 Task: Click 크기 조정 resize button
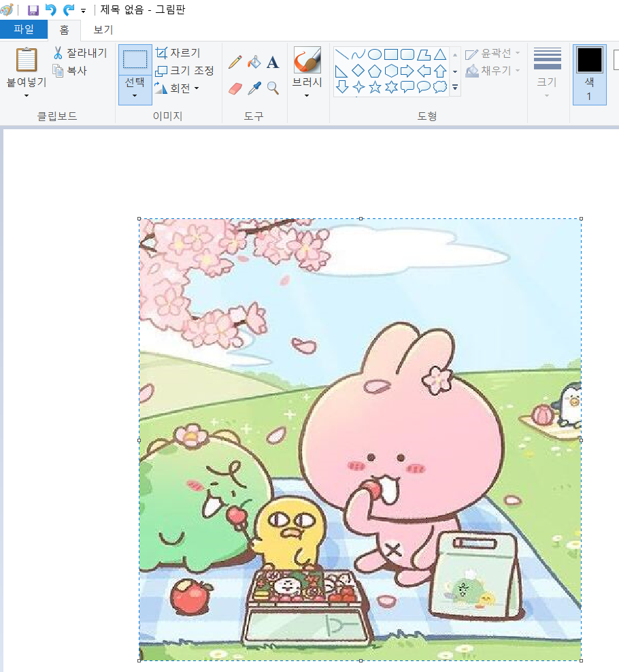184,70
